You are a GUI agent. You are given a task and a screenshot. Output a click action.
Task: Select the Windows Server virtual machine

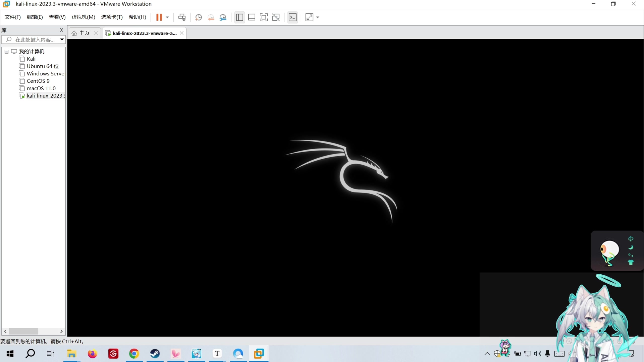46,74
